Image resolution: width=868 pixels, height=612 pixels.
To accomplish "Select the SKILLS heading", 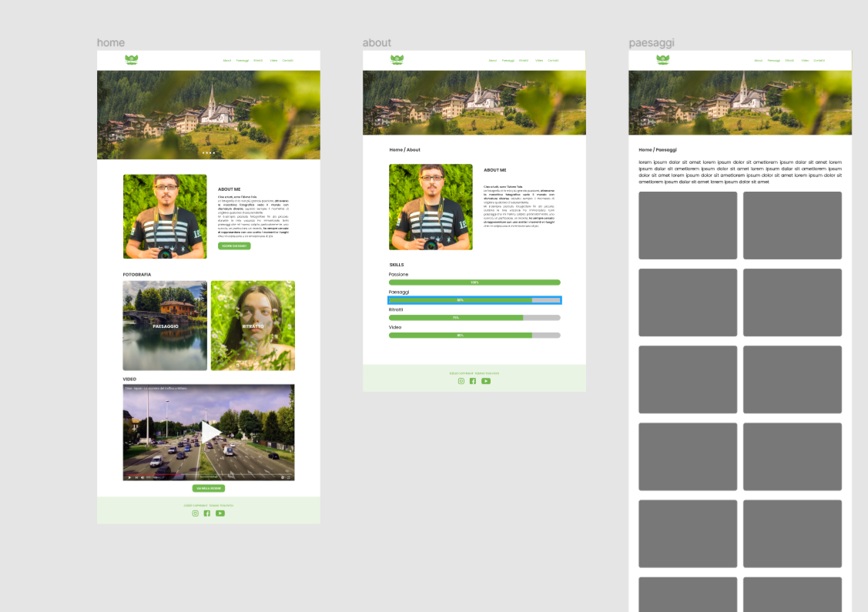I will (x=397, y=265).
